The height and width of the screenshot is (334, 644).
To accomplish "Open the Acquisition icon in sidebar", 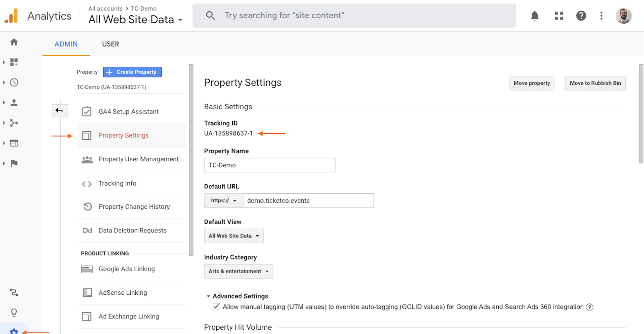I will pos(14,123).
